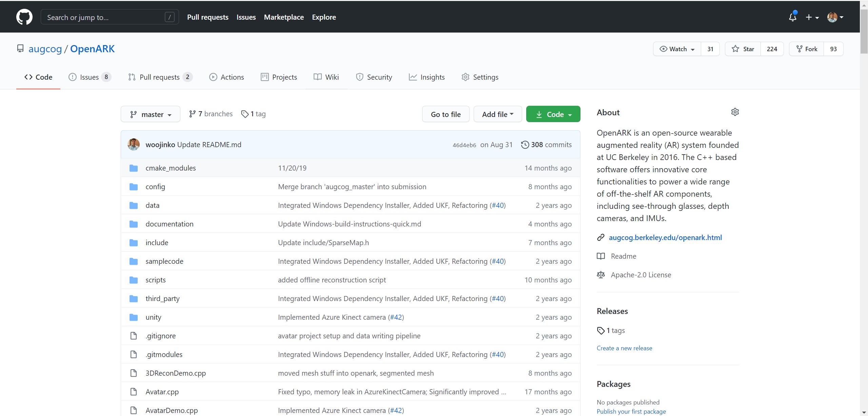
Task: Click the commit history clock icon
Action: point(525,145)
